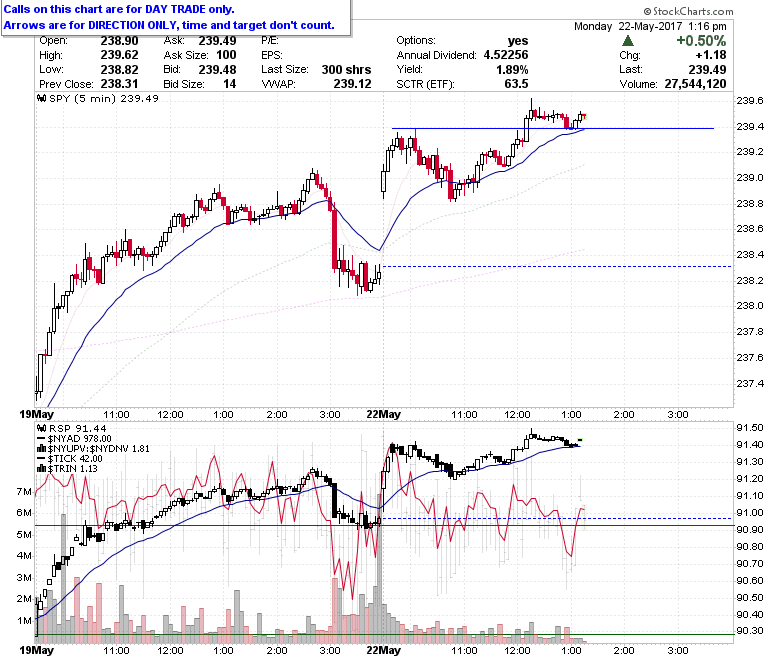Click the $TICK line legend marker
The image size is (780, 659).
pos(42,459)
